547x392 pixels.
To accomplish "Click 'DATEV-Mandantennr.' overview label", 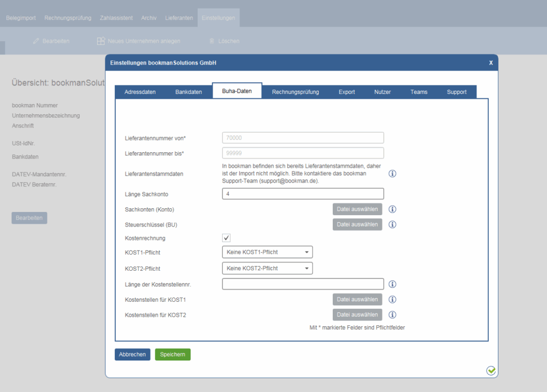I will point(39,175).
